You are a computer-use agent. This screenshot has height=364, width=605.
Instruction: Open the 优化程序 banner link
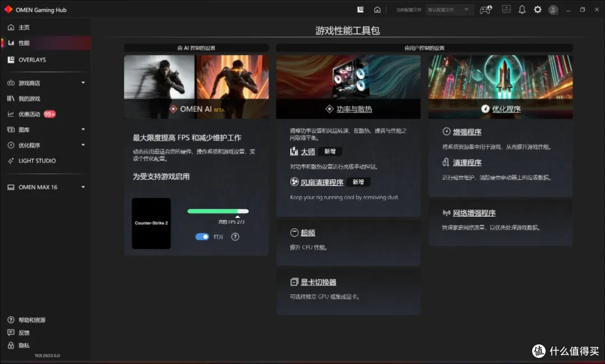(506, 109)
